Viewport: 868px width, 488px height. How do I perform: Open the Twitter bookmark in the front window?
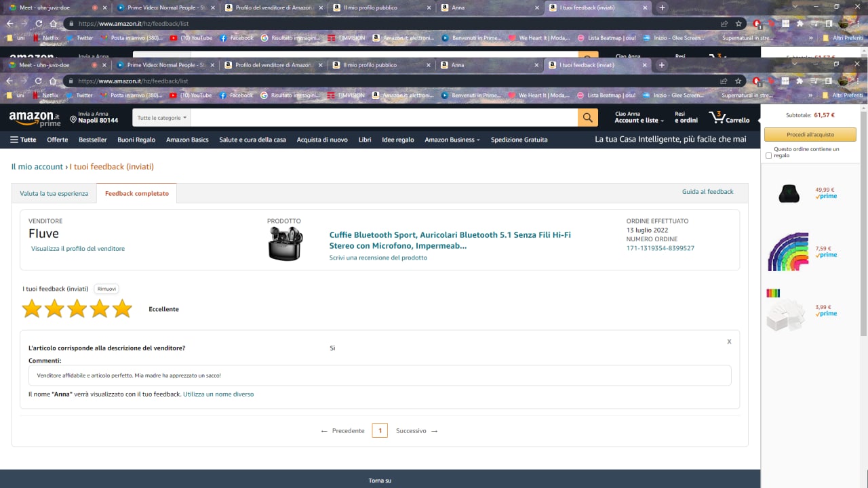tap(80, 96)
